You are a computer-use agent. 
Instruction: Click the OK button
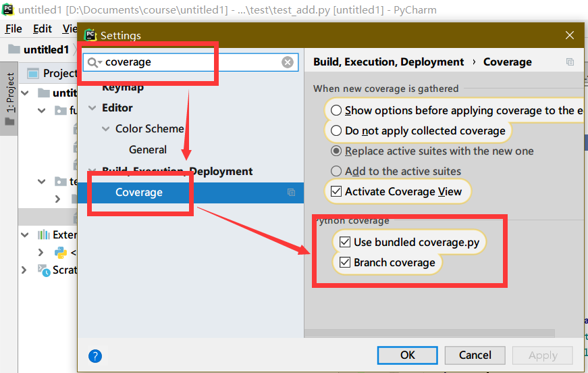click(407, 355)
